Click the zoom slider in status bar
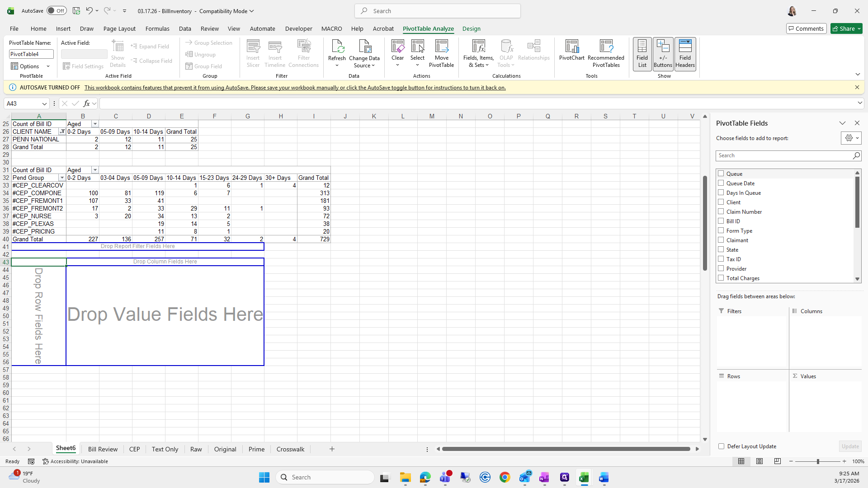 point(817,461)
